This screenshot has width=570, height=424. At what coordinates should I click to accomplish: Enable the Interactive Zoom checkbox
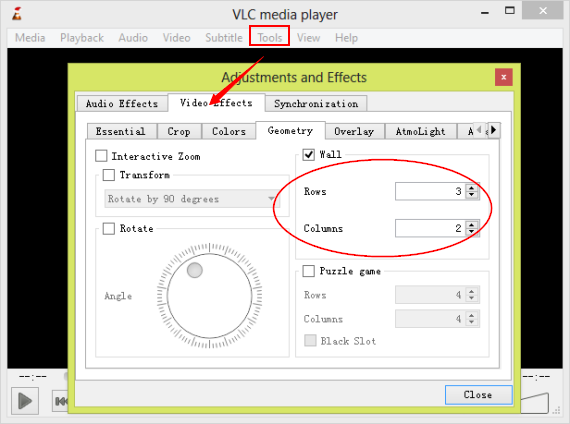(x=101, y=156)
